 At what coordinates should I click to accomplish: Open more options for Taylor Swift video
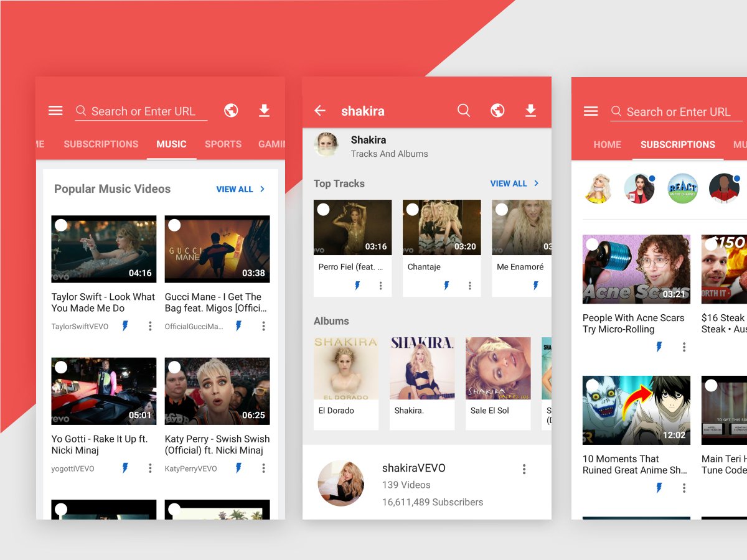150,326
